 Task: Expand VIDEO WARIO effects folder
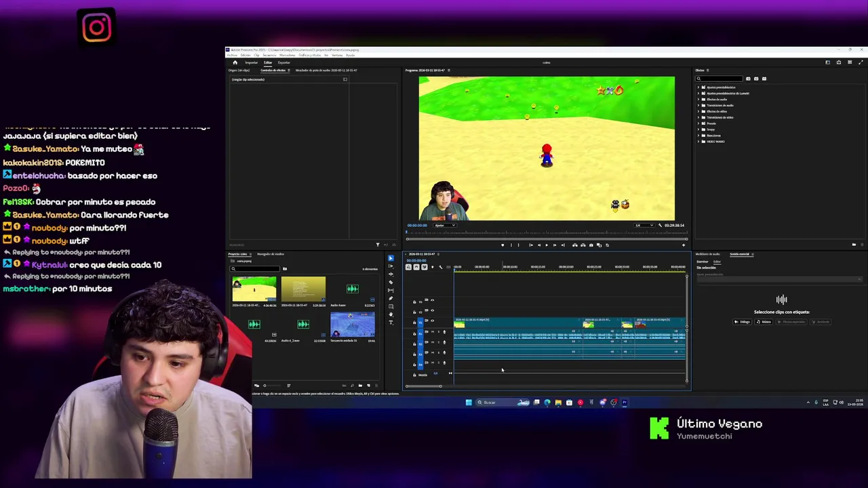(x=698, y=142)
